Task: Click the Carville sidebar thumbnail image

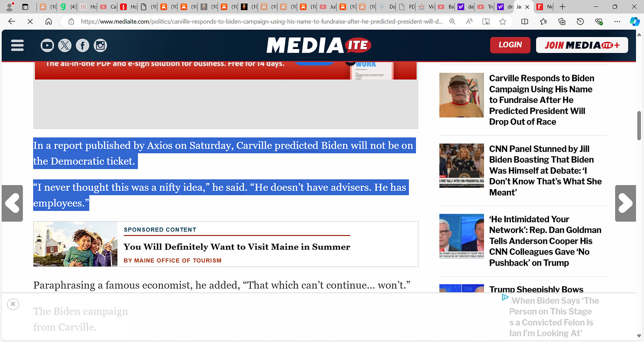Action: coord(461,95)
